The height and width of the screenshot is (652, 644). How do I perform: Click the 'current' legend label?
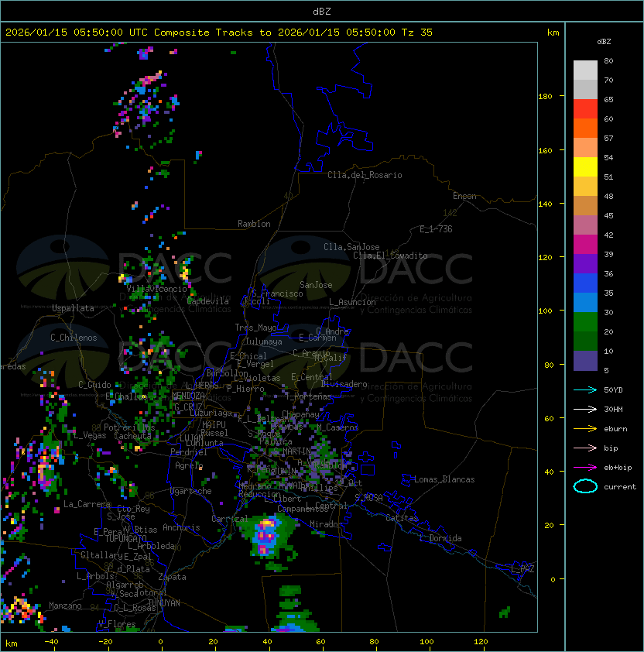pos(620,486)
